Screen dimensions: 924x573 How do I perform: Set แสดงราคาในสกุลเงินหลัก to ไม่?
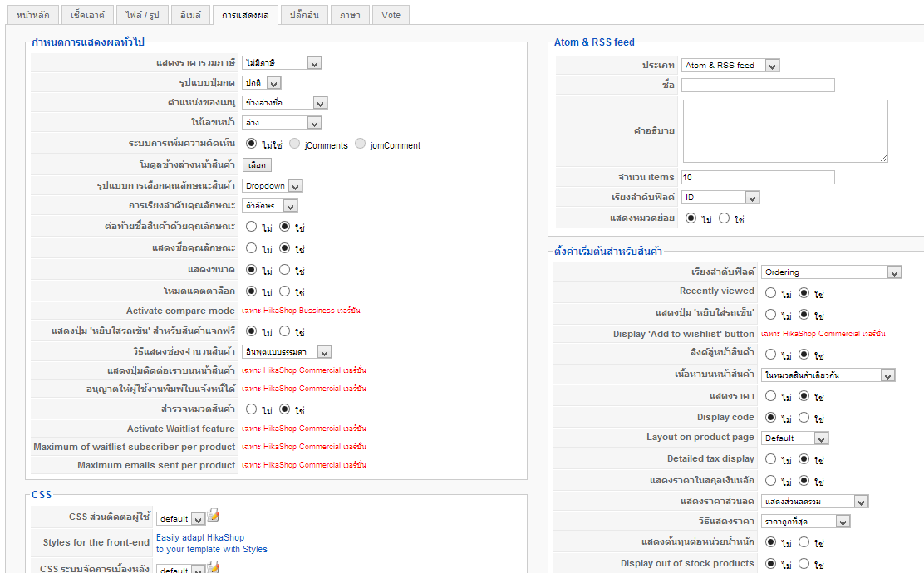[770, 481]
